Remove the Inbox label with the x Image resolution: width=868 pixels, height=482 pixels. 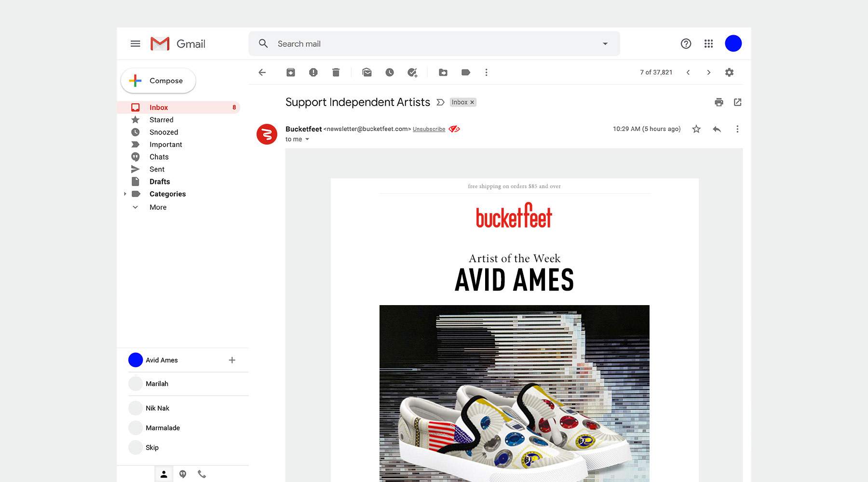472,102
